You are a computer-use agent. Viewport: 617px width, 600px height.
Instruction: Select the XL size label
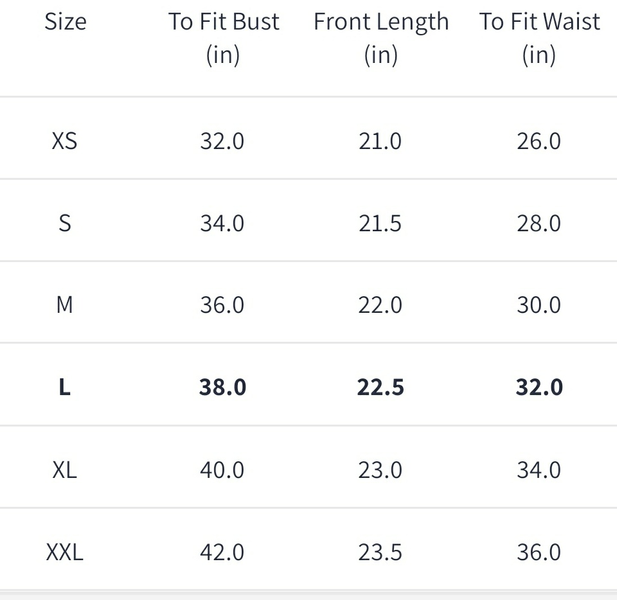point(64,470)
